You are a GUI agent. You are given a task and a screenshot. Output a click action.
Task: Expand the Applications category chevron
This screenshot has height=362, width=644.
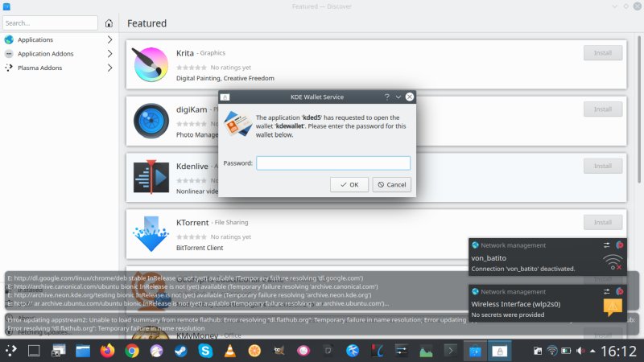(x=109, y=39)
